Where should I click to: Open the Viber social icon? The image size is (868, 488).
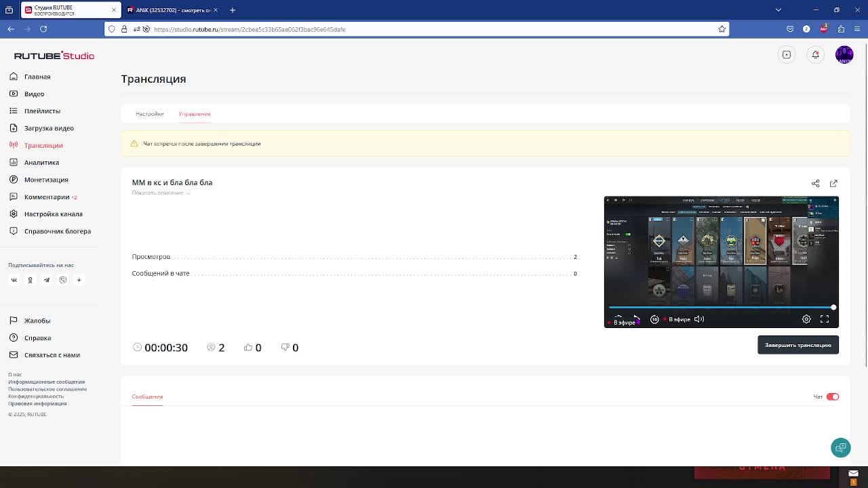(x=62, y=280)
